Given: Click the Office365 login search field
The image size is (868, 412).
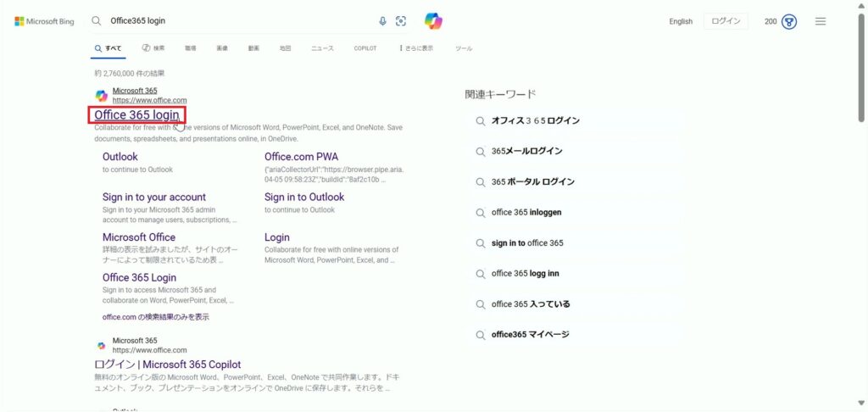Looking at the screenshot, I should pyautogui.click(x=238, y=21).
